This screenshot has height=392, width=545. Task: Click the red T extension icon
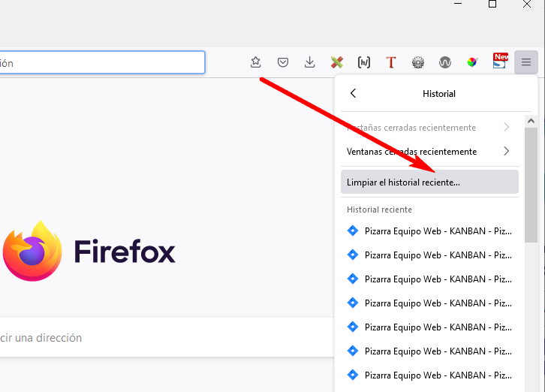390,62
